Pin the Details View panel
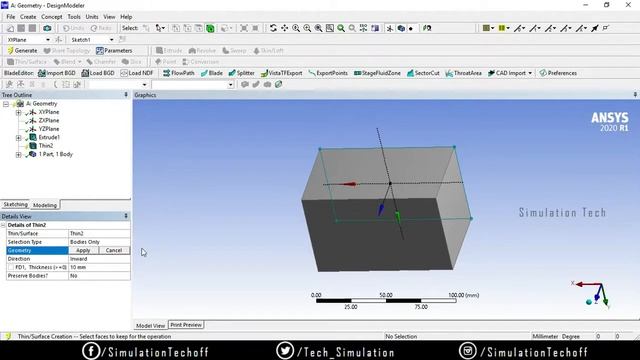This screenshot has height=360, width=640. click(x=126, y=216)
